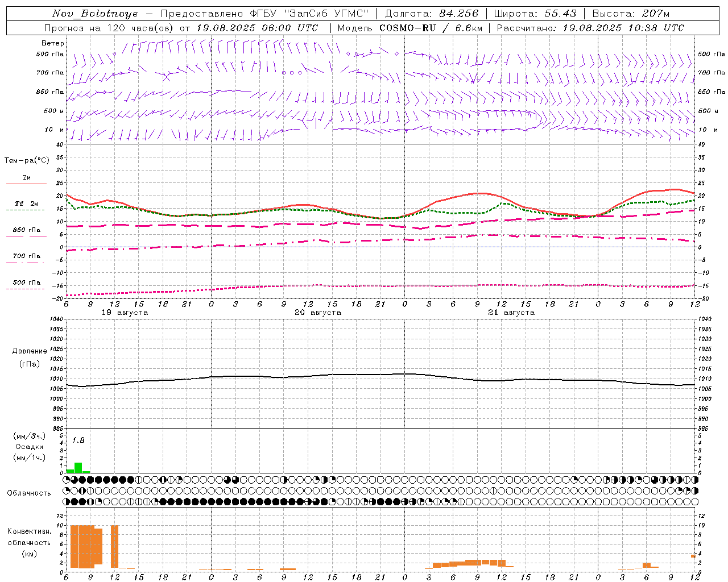Screen dimensions: 728x582
Task: Click the 'Давление' pressure panel label
Action: point(30,351)
